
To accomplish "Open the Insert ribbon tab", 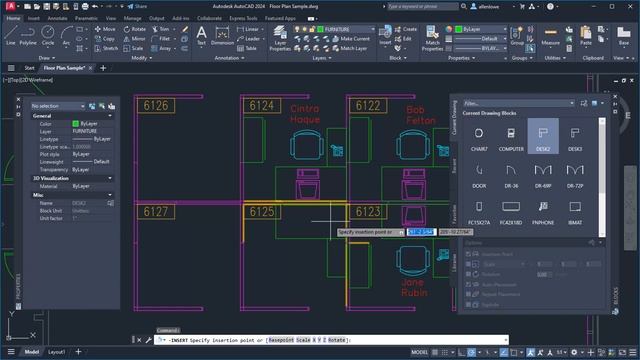I will click(x=33, y=18).
